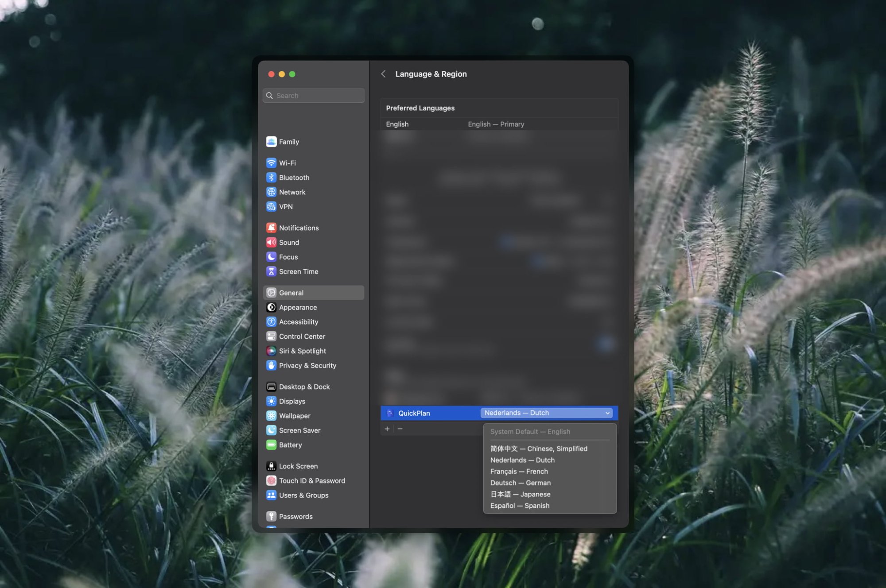The height and width of the screenshot is (588, 886).
Task: Click back arrow to previous settings
Action: pos(383,73)
